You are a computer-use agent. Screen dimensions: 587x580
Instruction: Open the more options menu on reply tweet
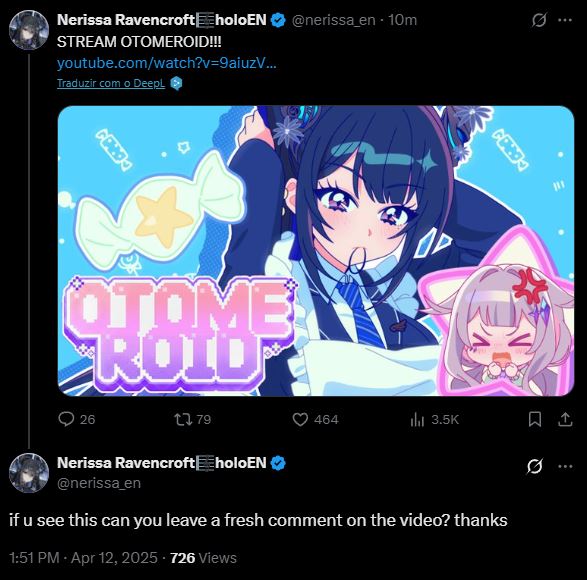(565, 467)
